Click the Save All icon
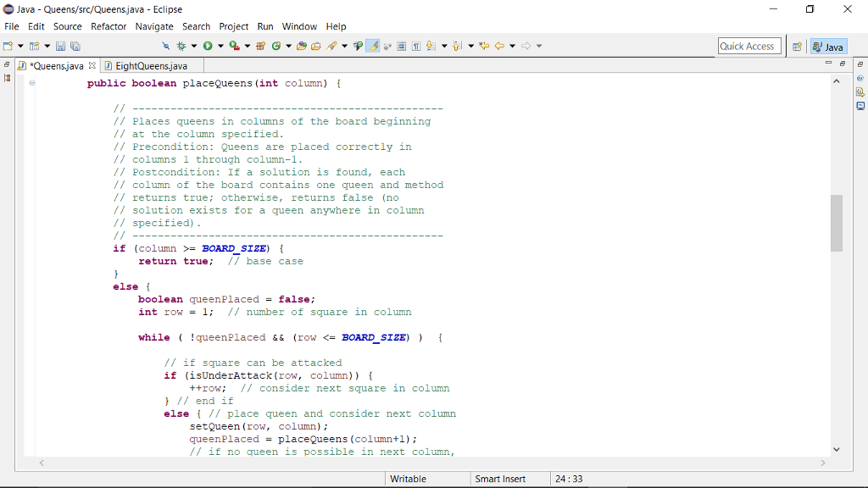Screen dimensions: 868x488 coord(75,46)
